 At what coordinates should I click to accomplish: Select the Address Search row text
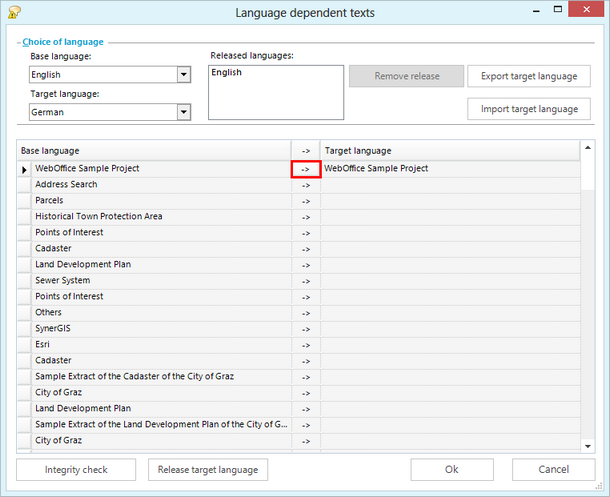coord(66,184)
